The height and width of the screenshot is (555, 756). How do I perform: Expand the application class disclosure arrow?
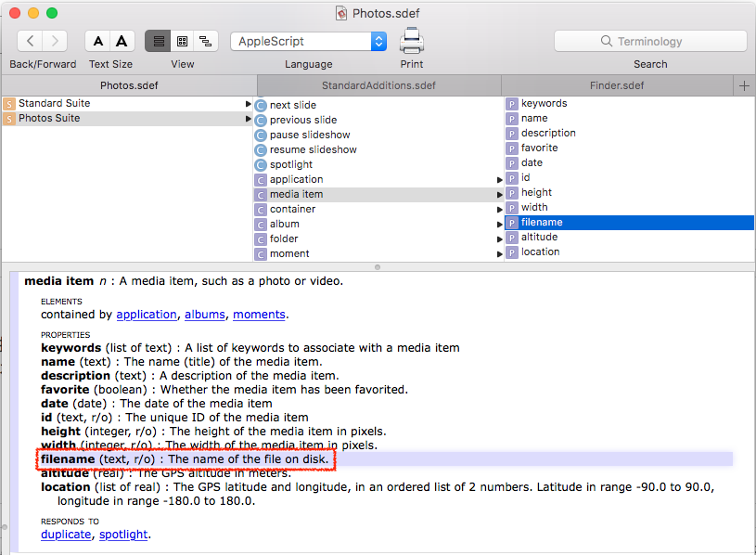click(499, 180)
